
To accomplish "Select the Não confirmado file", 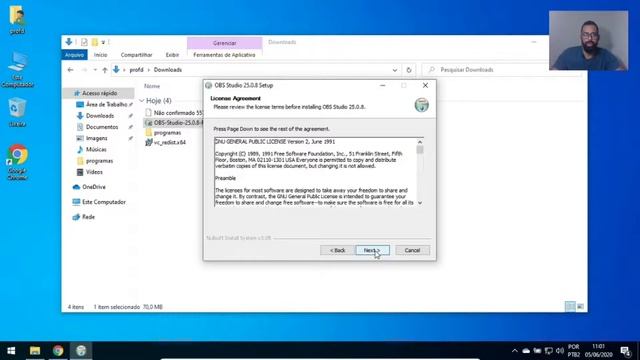I will click(x=174, y=113).
